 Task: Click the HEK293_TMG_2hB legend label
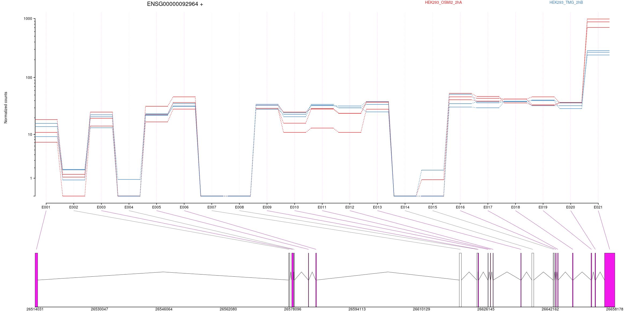(x=566, y=2)
